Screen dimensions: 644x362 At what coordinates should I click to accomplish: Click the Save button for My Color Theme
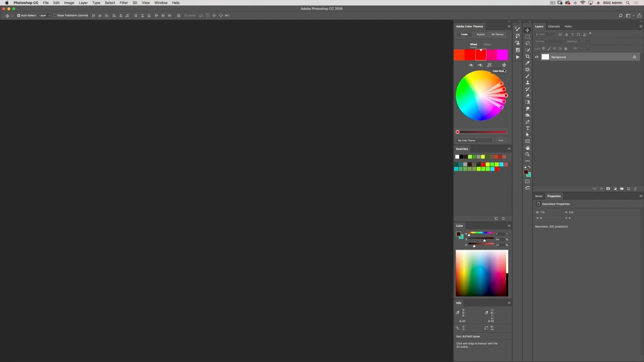tap(501, 140)
